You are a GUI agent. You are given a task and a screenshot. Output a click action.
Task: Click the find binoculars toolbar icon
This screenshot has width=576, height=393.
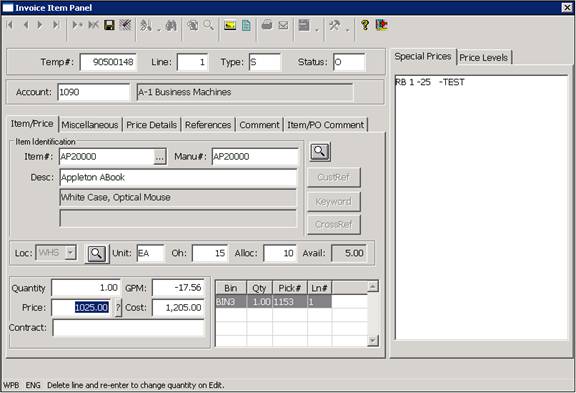coord(171,25)
